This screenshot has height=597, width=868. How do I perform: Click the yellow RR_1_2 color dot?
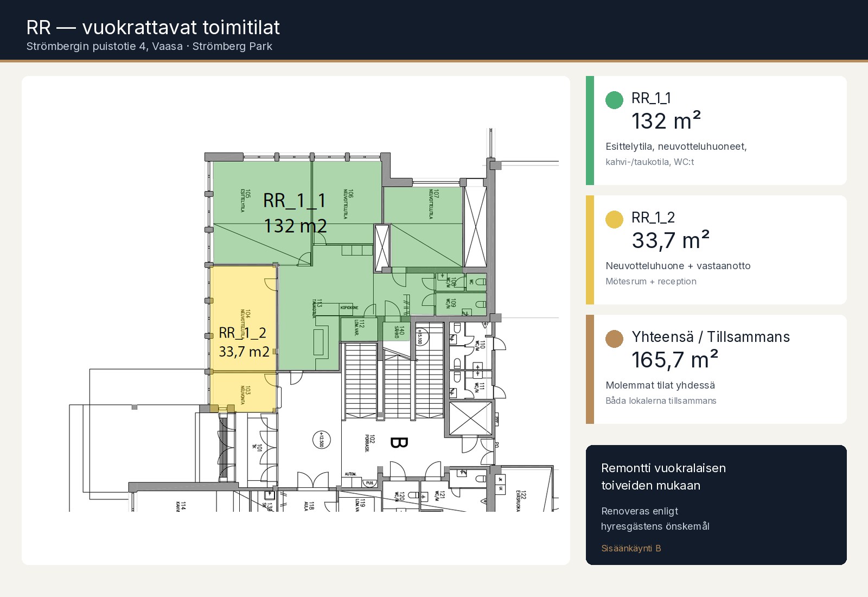click(x=614, y=219)
